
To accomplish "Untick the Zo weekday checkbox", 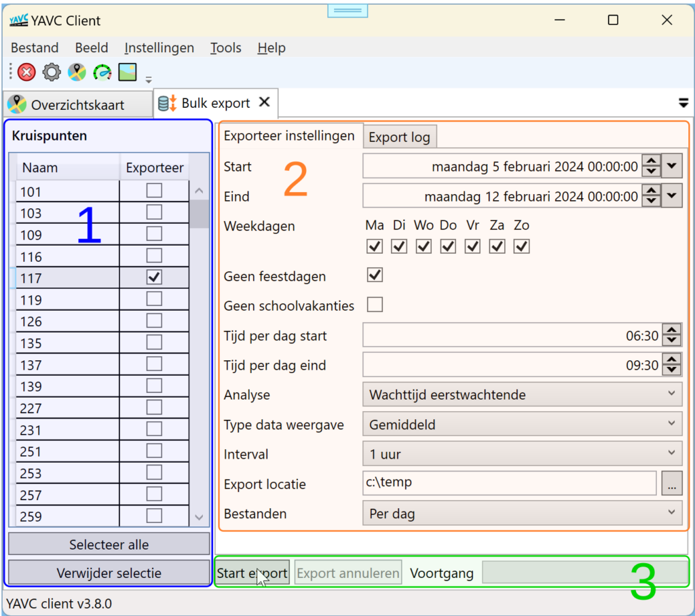I will click(x=522, y=246).
